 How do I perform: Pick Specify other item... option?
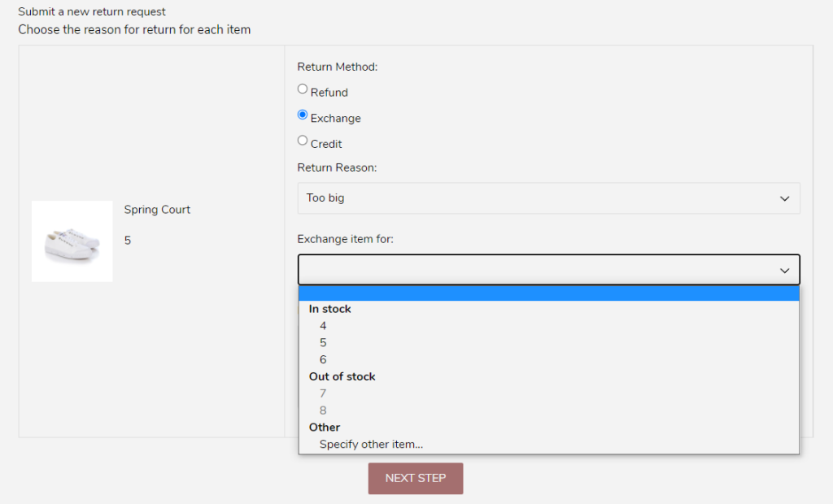(549, 444)
